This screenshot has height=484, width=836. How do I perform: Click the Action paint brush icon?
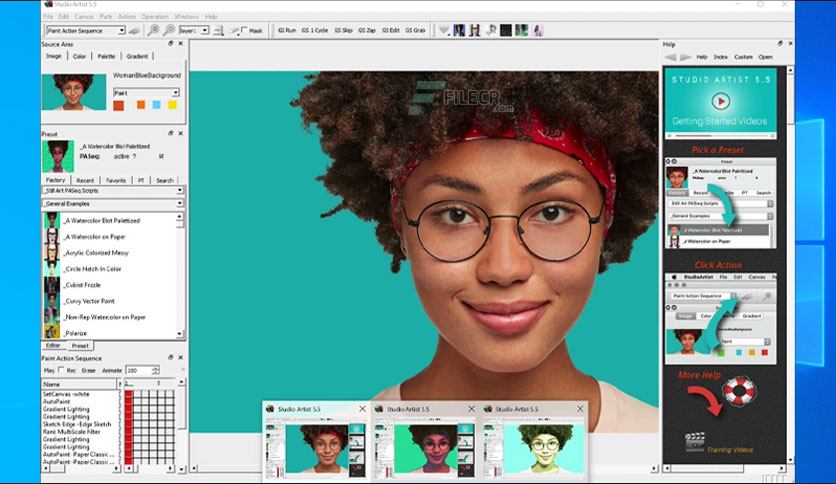pyautogui.click(x=134, y=31)
